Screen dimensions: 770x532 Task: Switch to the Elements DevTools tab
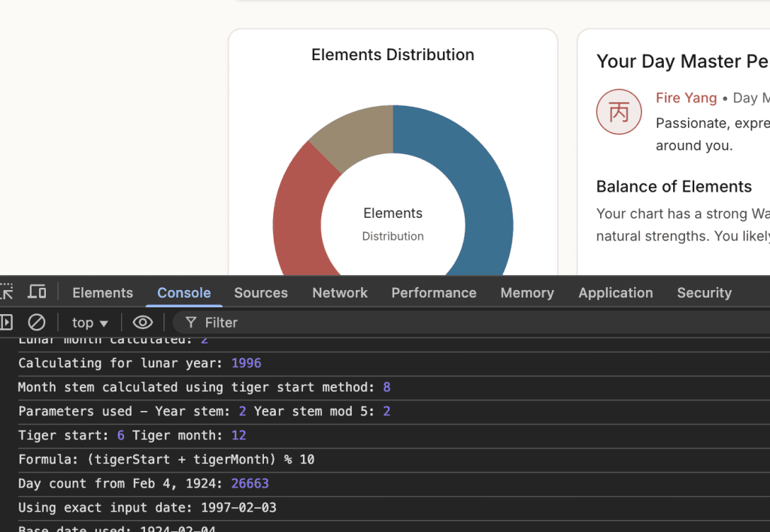tap(102, 292)
